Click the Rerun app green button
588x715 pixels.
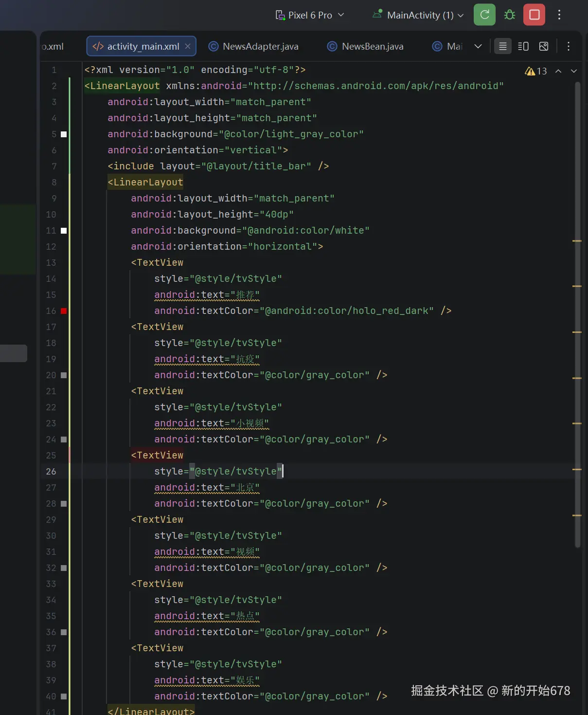pyautogui.click(x=484, y=15)
